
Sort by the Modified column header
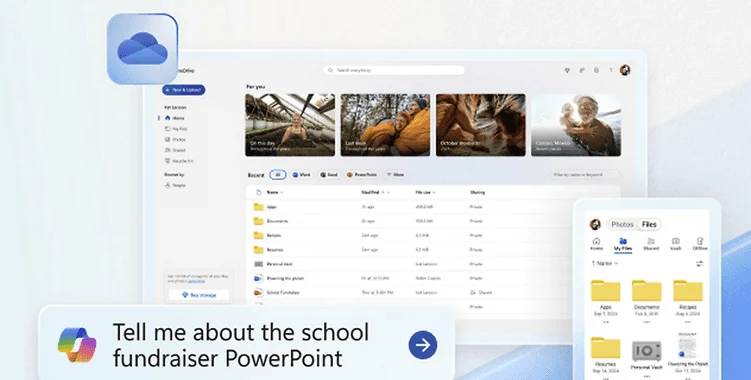375,192
